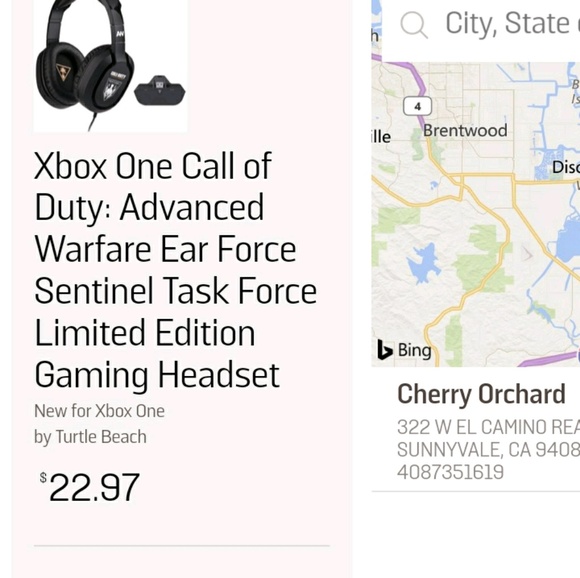This screenshot has height=578, width=580.
Task: Click the Sunnyvale, CA address line
Action: coord(488,450)
